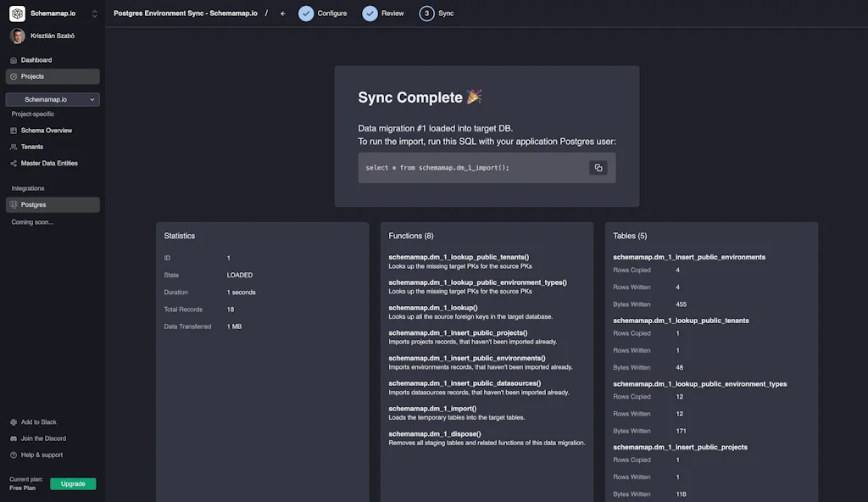Click the back arrow in the breadcrumb bar

coord(284,14)
